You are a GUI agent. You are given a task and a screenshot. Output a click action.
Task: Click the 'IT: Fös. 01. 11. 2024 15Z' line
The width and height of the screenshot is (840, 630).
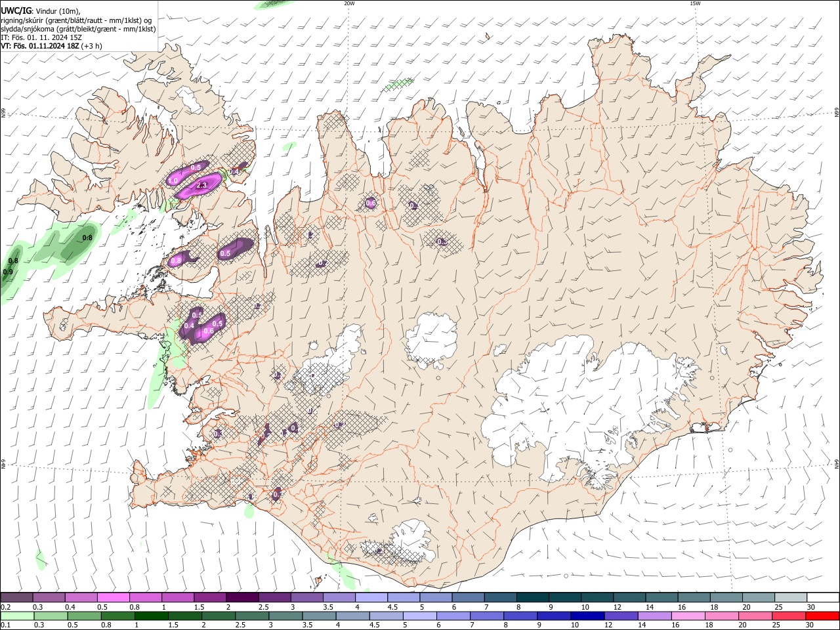[x=41, y=37]
